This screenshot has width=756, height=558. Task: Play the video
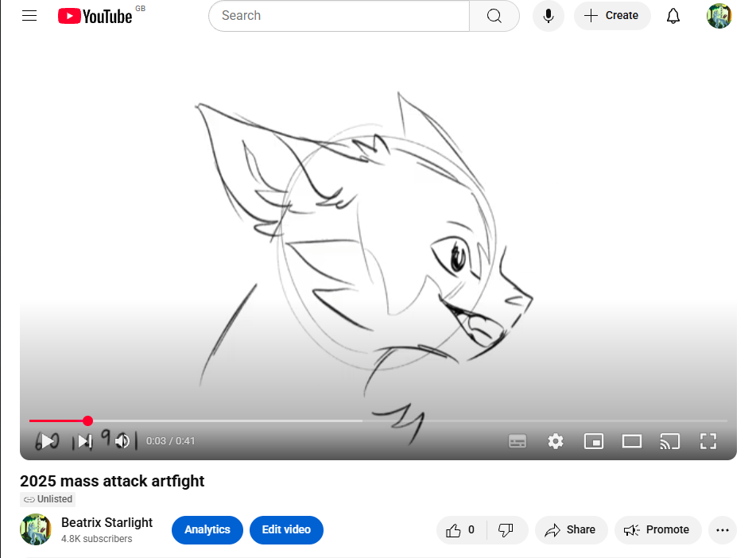click(48, 441)
